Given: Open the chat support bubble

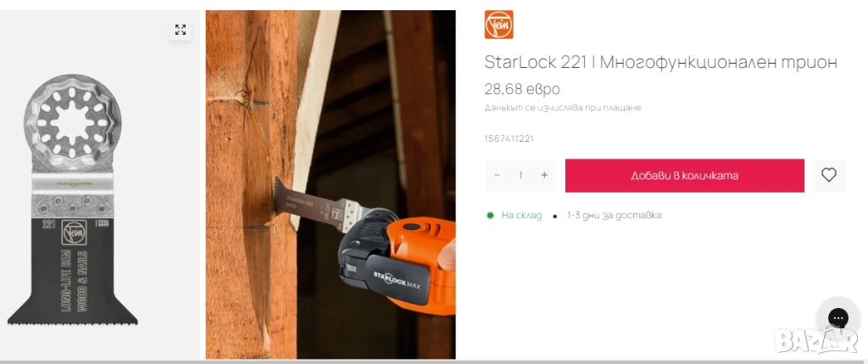Looking at the screenshot, I should tap(838, 318).
